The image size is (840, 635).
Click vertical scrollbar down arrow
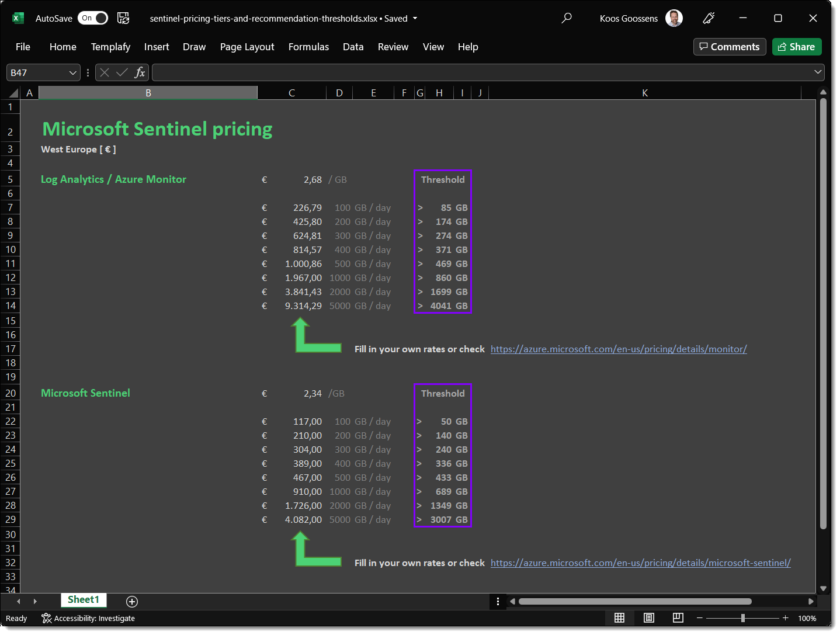click(x=823, y=588)
